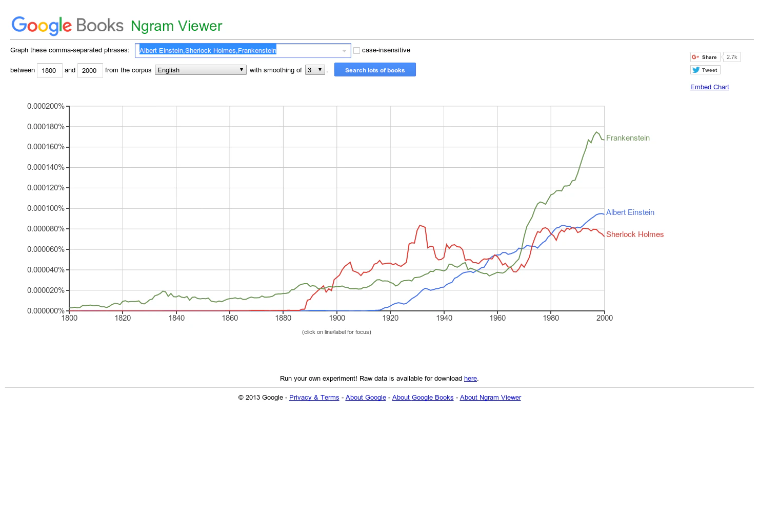Open the About Google link
The width and height of the screenshot is (759, 532).
366,398
